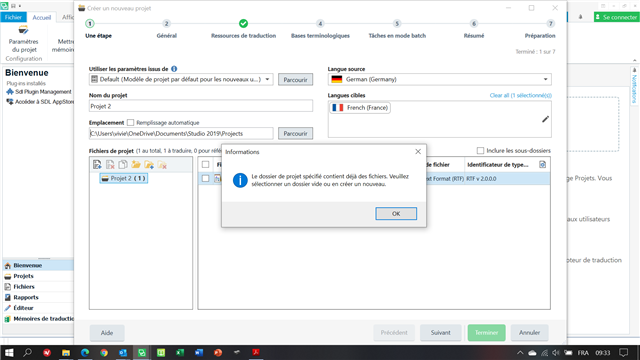This screenshot has width=640, height=360.
Task: Show hidden tray icons chevron
Action: (x=520, y=353)
